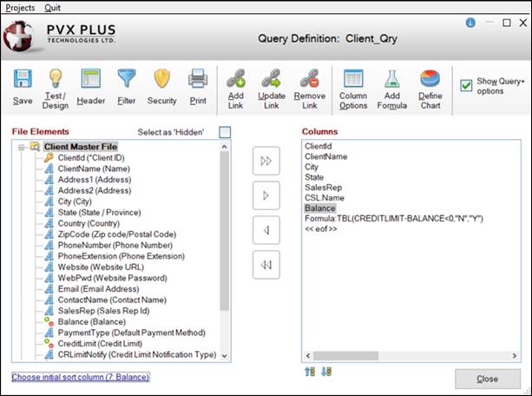
Task: Select highlighted Balance column entry
Action: [x=320, y=208]
